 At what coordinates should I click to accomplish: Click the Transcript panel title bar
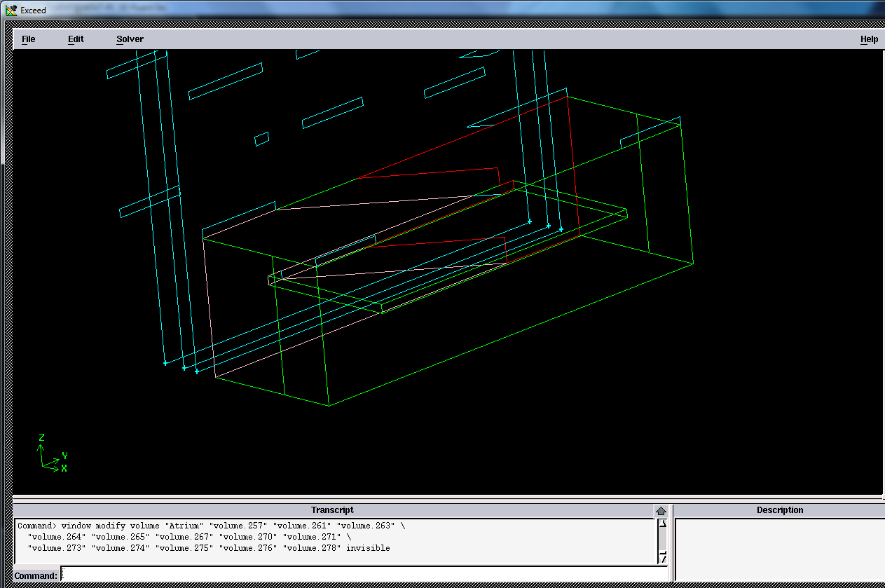[332, 510]
